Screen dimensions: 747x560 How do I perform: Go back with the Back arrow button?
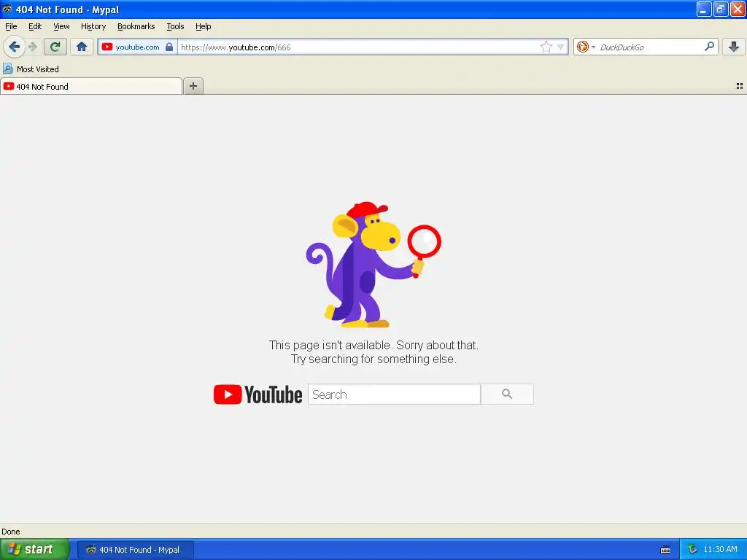(15, 47)
